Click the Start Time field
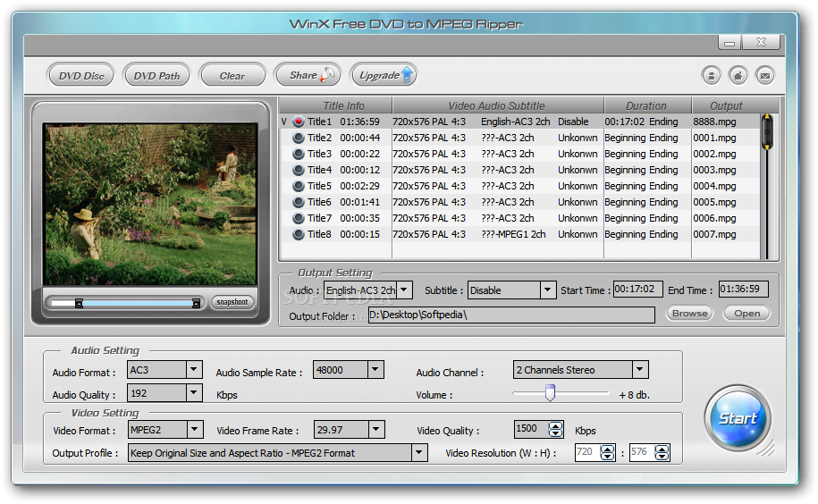818x504 pixels. [637, 290]
